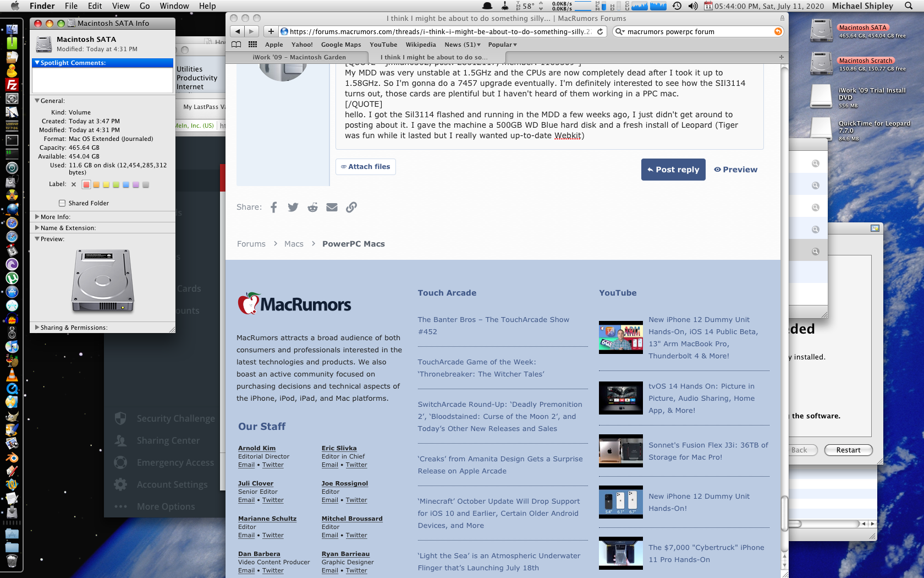Open the Popular bookmarks dropdown
Image resolution: width=924 pixels, height=578 pixels.
[503, 45]
